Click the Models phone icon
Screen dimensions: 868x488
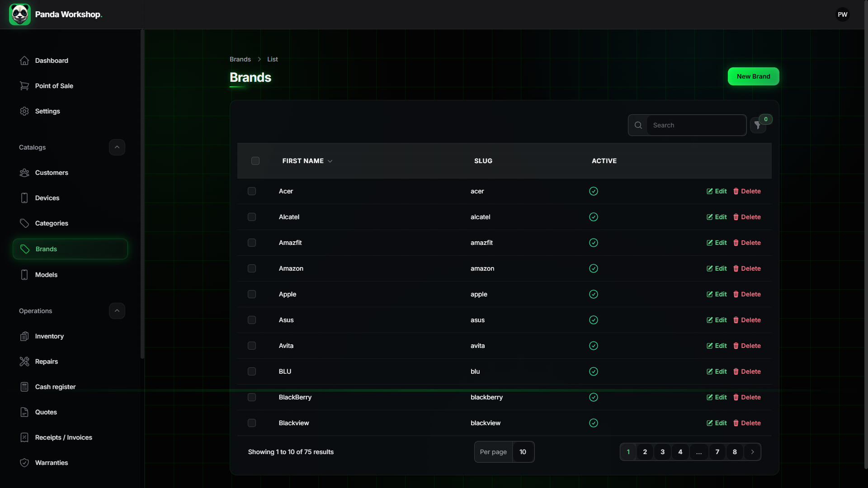24,275
